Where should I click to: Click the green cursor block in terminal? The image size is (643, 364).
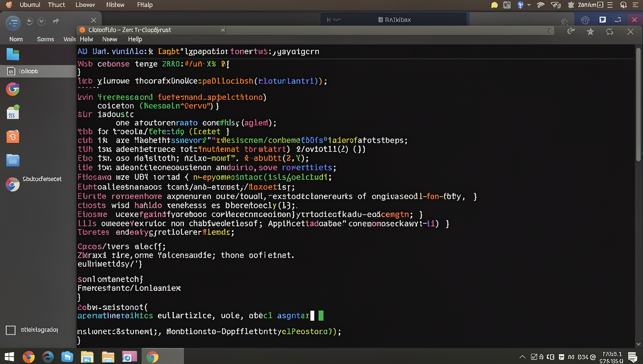[x=321, y=315]
